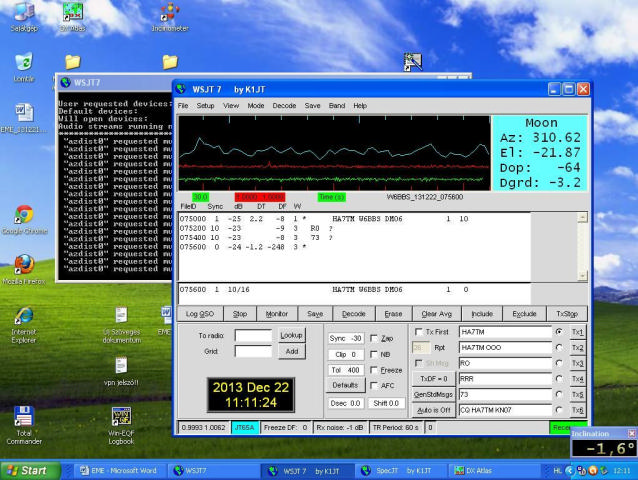
Task: Open the Mode menu
Action: pos(256,106)
